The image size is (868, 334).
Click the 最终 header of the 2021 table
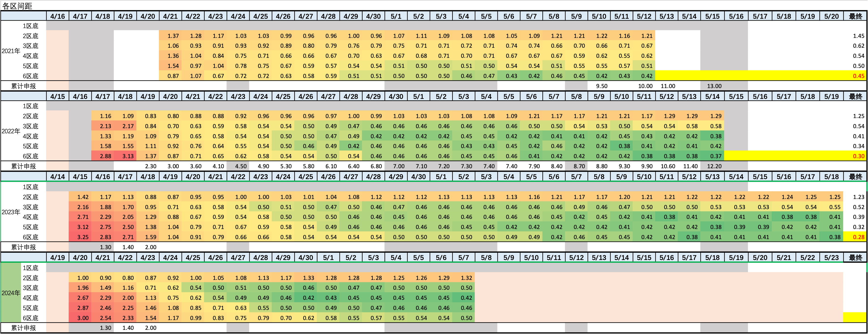click(855, 16)
